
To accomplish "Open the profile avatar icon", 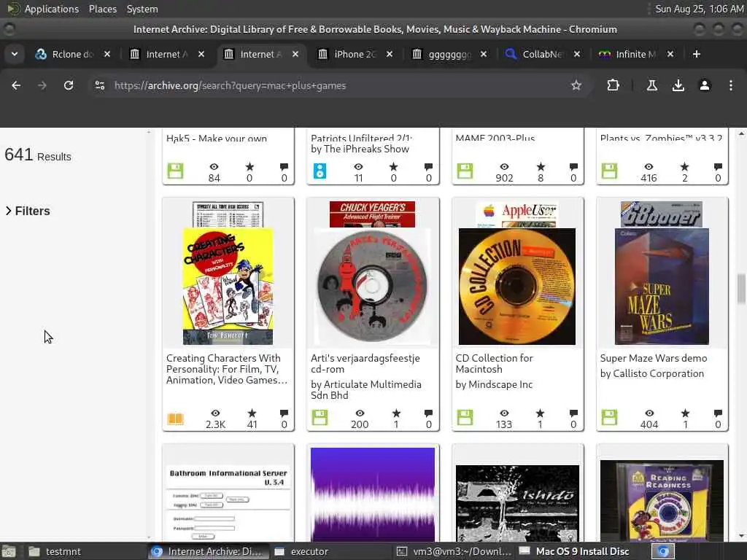I will coord(705,85).
